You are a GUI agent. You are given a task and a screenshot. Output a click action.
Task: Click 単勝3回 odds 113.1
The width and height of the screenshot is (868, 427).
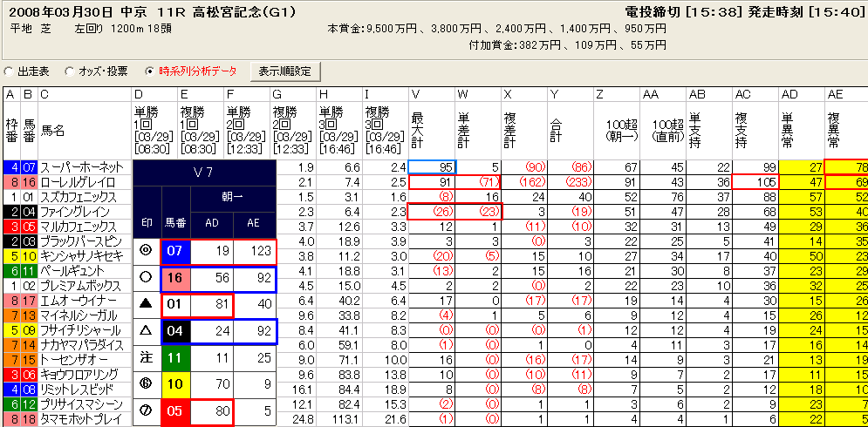point(339,420)
